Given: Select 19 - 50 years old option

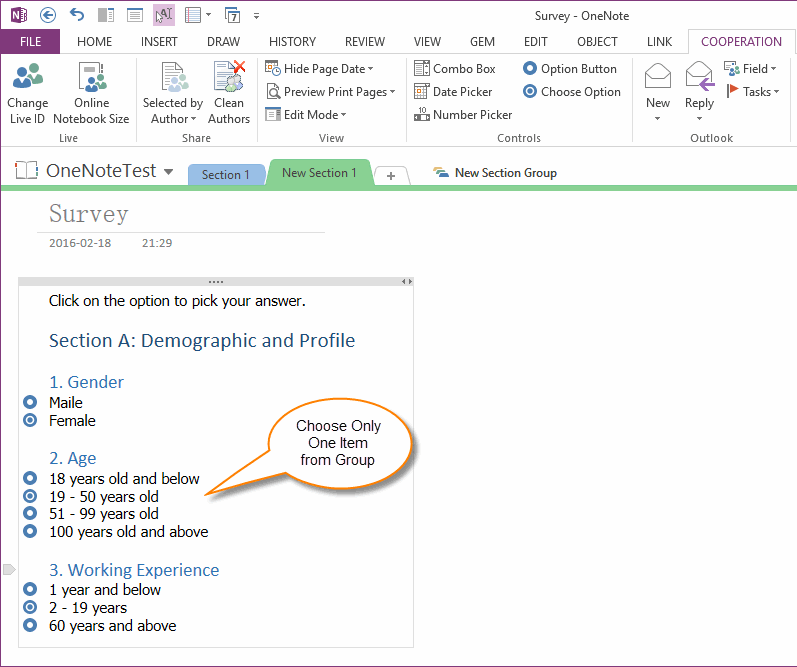Looking at the screenshot, I should pos(30,496).
